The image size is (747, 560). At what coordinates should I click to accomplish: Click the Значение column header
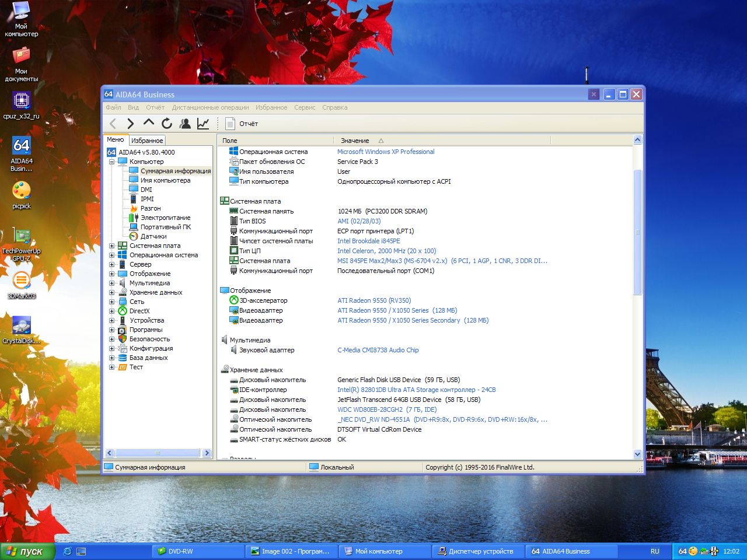coord(355,141)
